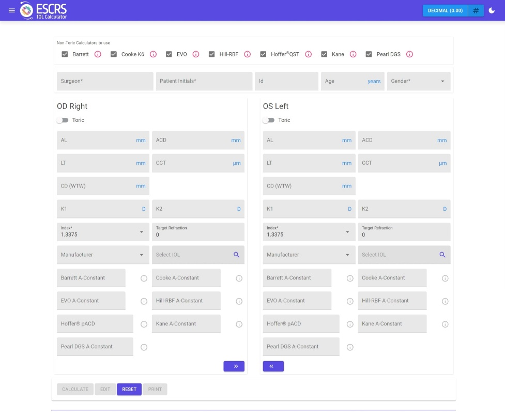Screen dimensions: 505x420
Task: Uncheck the EVO checkbox
Action: 169,54
